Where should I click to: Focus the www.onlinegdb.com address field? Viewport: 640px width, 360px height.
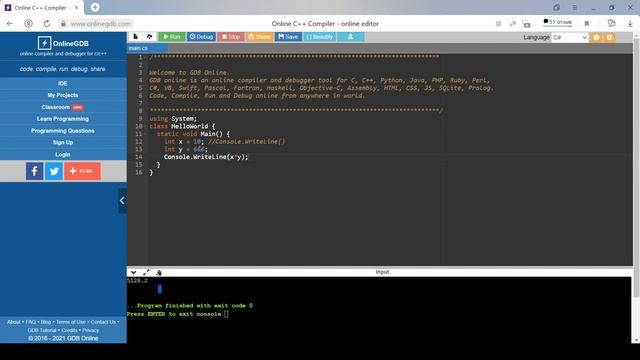point(101,24)
